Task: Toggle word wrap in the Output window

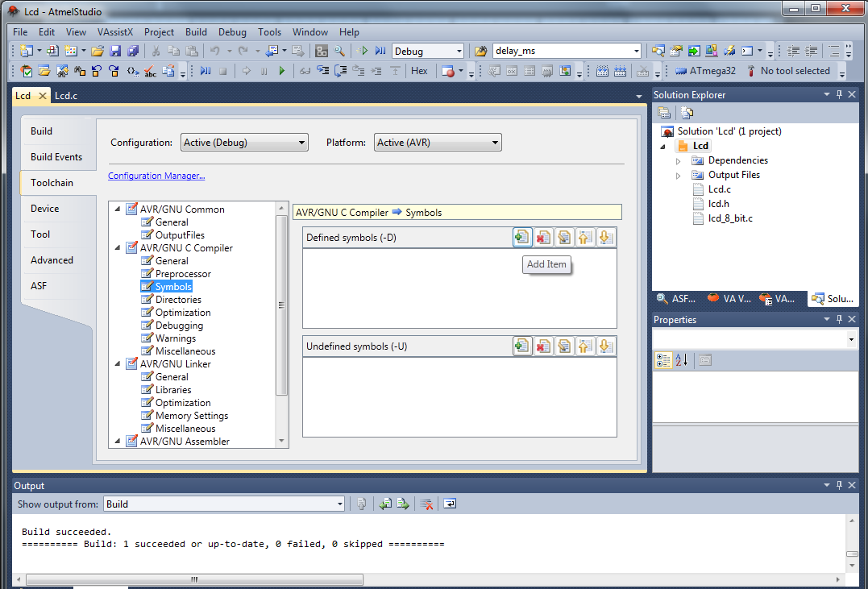Action: point(450,504)
